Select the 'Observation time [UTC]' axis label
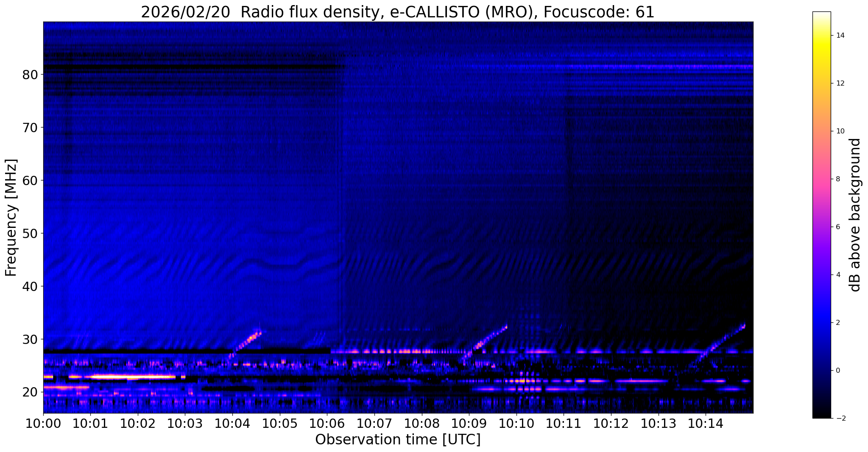 click(398, 440)
